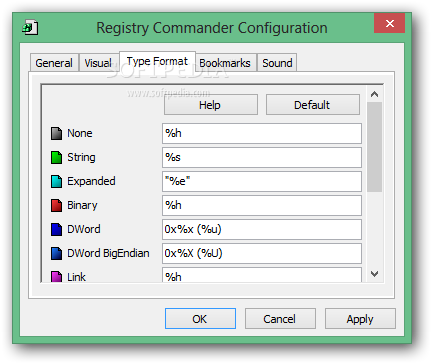Click the magenta Link type icon

[56, 277]
